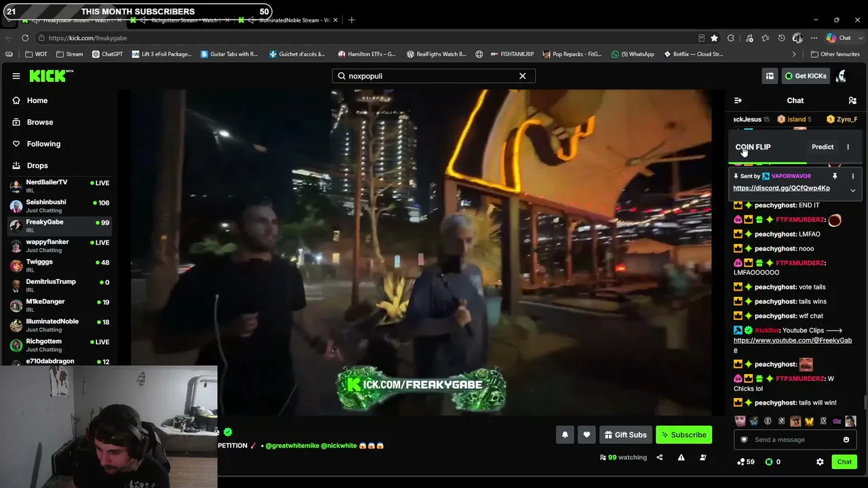868x488 pixels.
Task: Toggle stream notifications bell
Action: coord(565,435)
